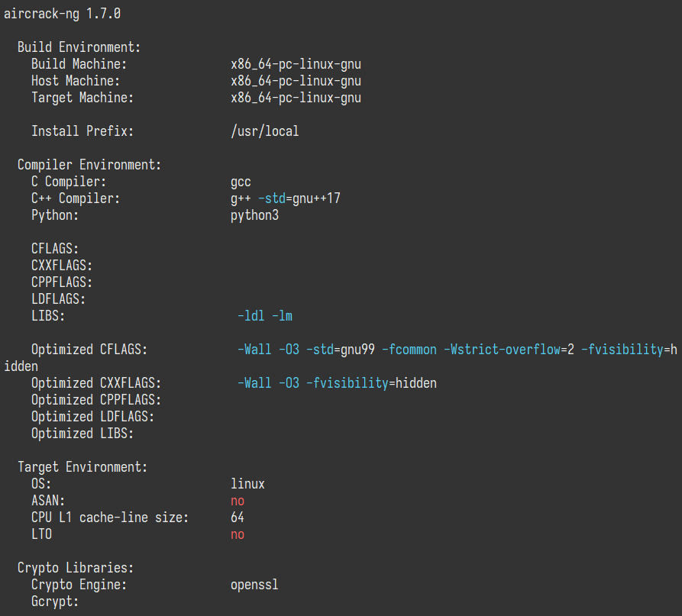Click the Target Environment heading
Viewport: 682px width, 616px height.
(82, 467)
